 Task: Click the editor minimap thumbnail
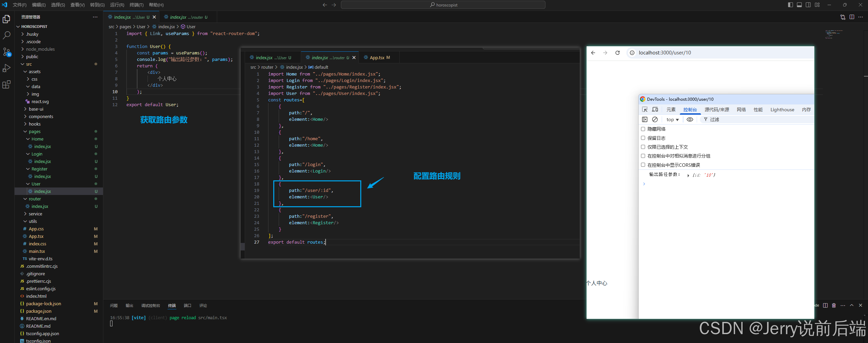pos(834,34)
